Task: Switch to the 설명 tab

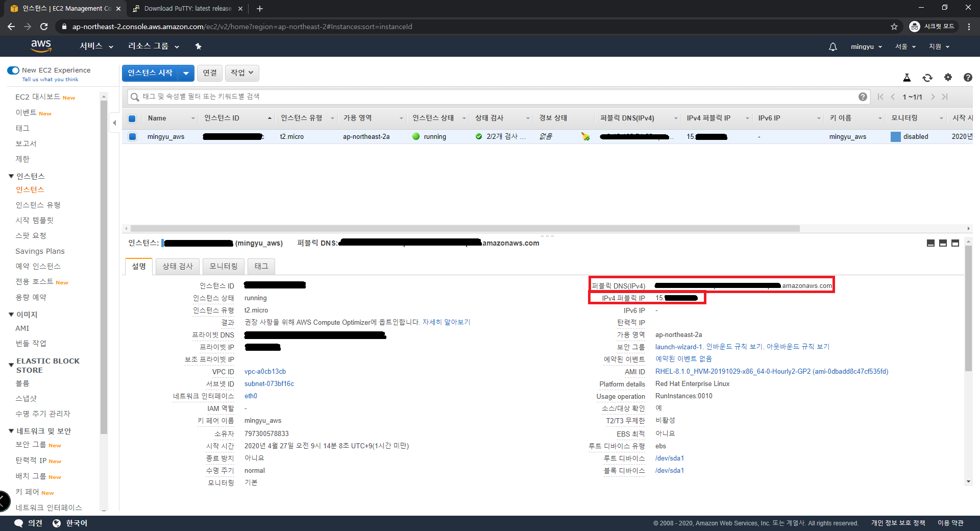Action: [x=139, y=267]
